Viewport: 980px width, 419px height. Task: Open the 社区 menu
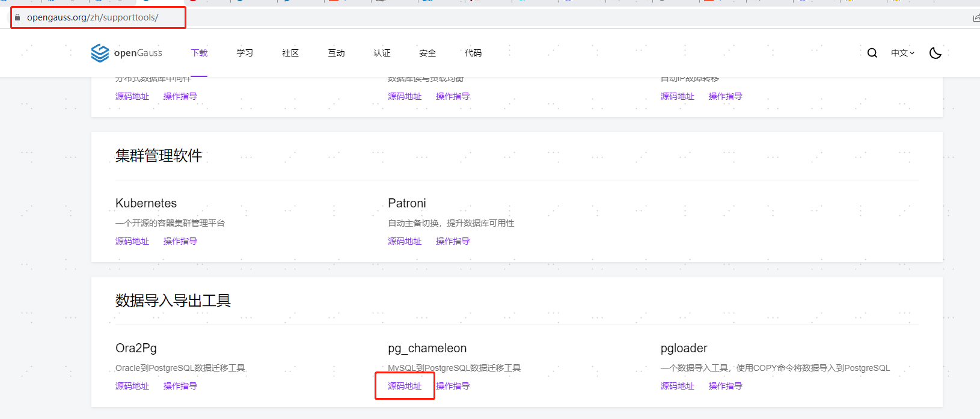[290, 53]
